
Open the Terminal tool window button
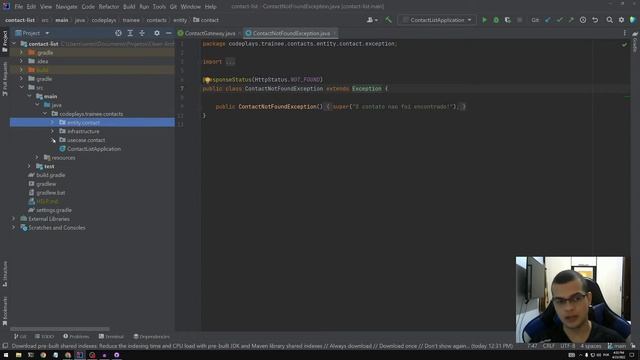point(111,337)
